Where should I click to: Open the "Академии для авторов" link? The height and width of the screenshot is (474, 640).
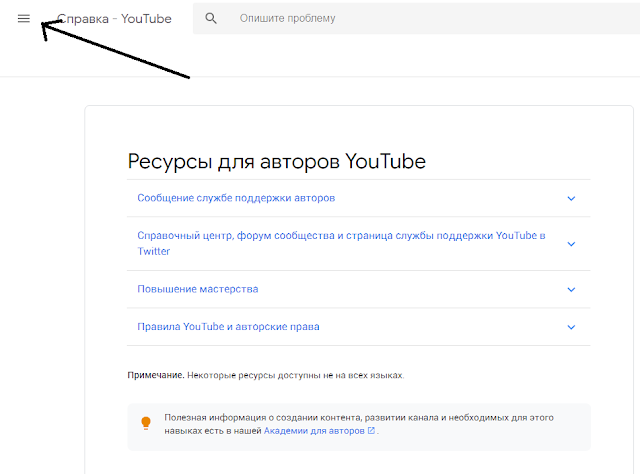pos(314,431)
